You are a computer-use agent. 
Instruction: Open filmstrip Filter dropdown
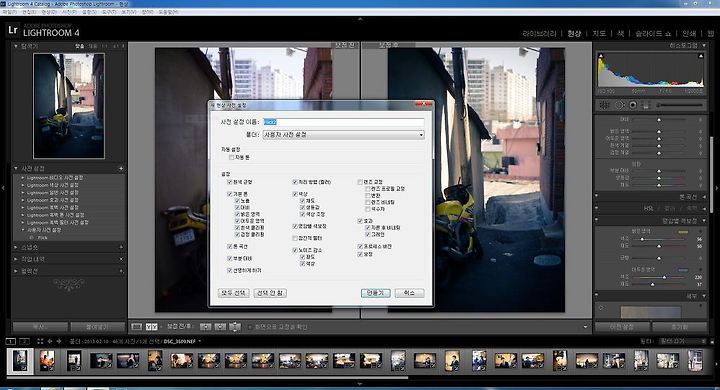(x=682, y=341)
